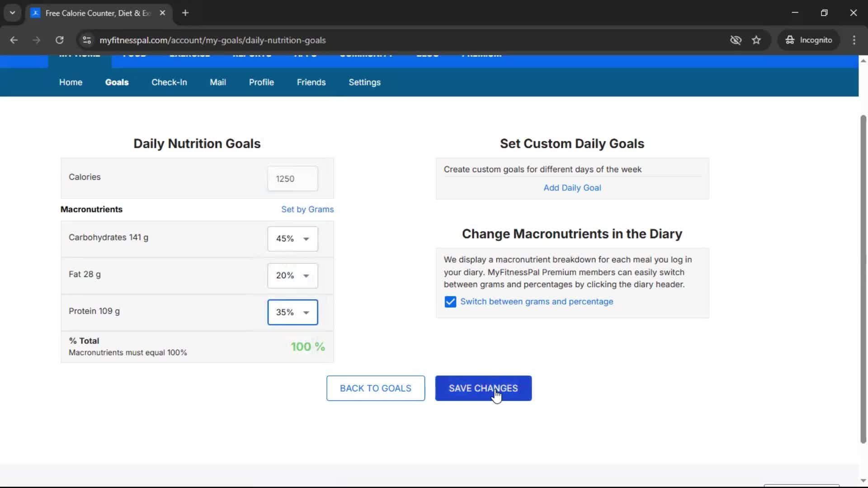
Task: Minimize the browser window
Action: pos(795,13)
